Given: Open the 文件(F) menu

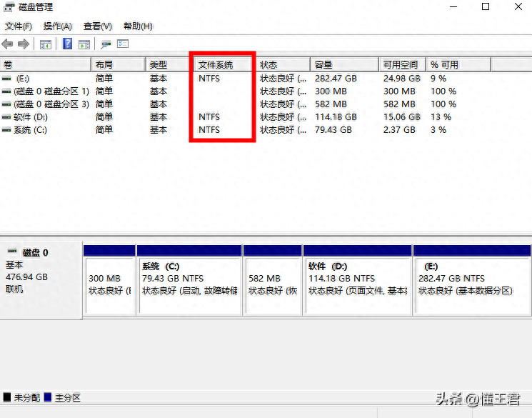Looking at the screenshot, I should click(x=19, y=26).
